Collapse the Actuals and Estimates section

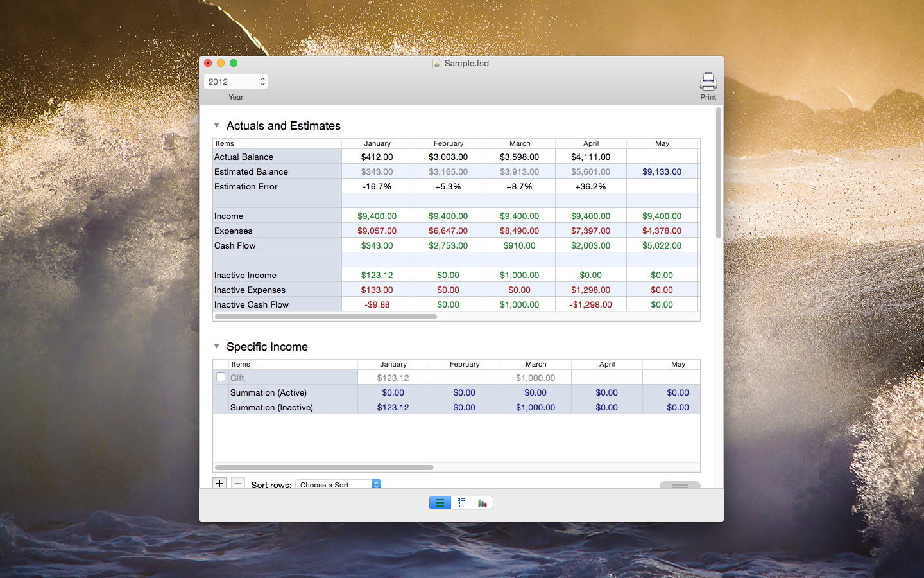click(x=217, y=125)
